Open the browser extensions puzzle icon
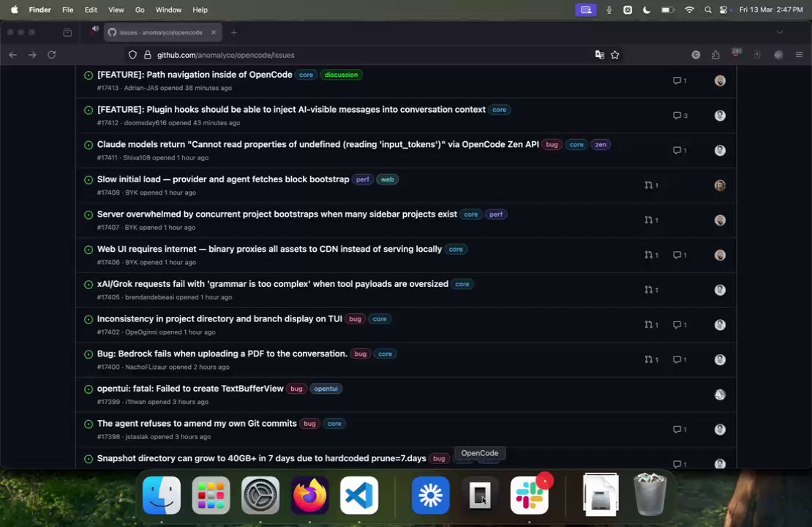This screenshot has height=527, width=812. pyautogui.click(x=715, y=55)
